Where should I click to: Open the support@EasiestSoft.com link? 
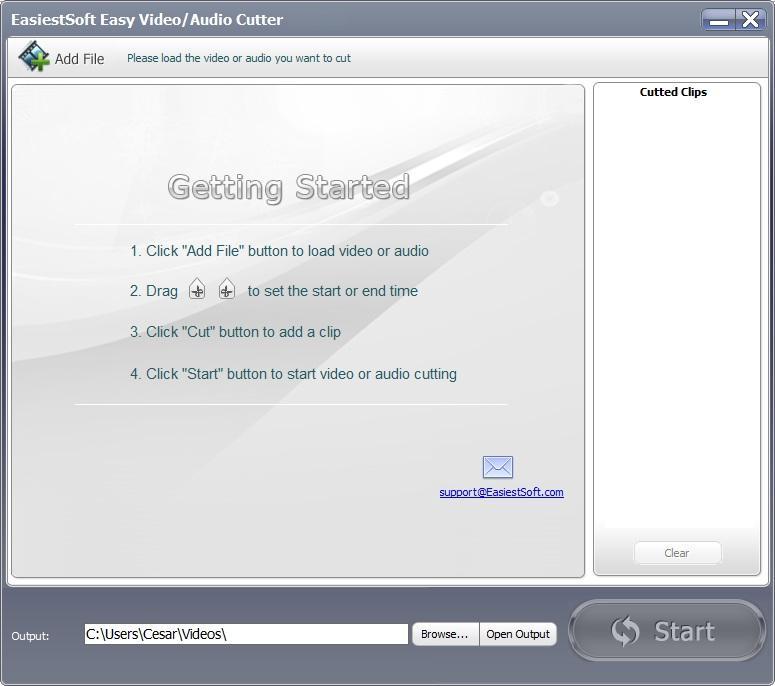(x=501, y=492)
